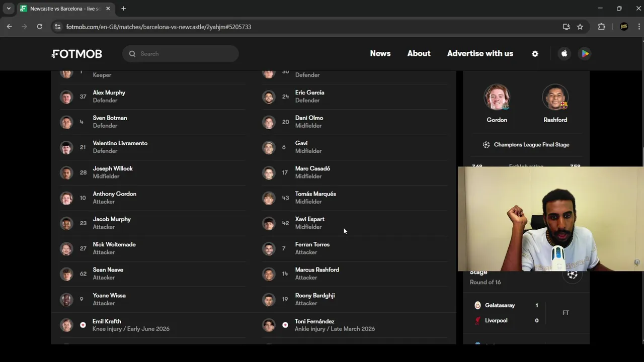644x362 pixels.
Task: Close the Newcastle vs Barcelona tab
Action: pos(108,9)
